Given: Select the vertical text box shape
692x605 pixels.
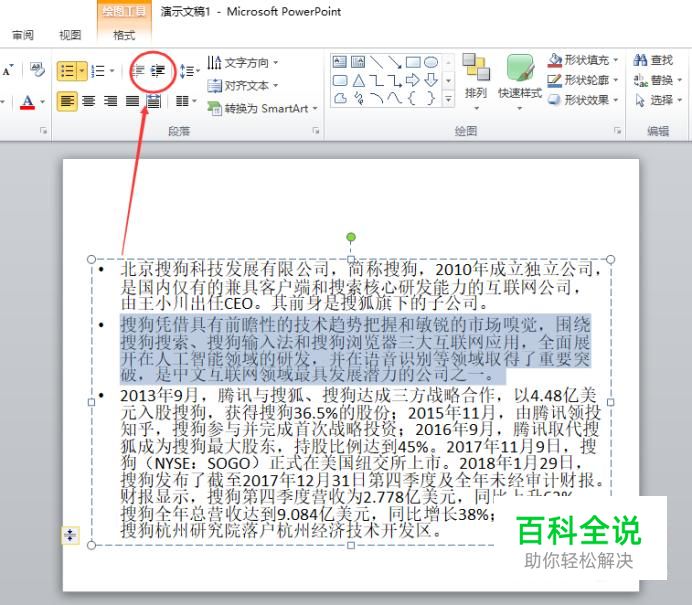Looking at the screenshot, I should (358, 62).
